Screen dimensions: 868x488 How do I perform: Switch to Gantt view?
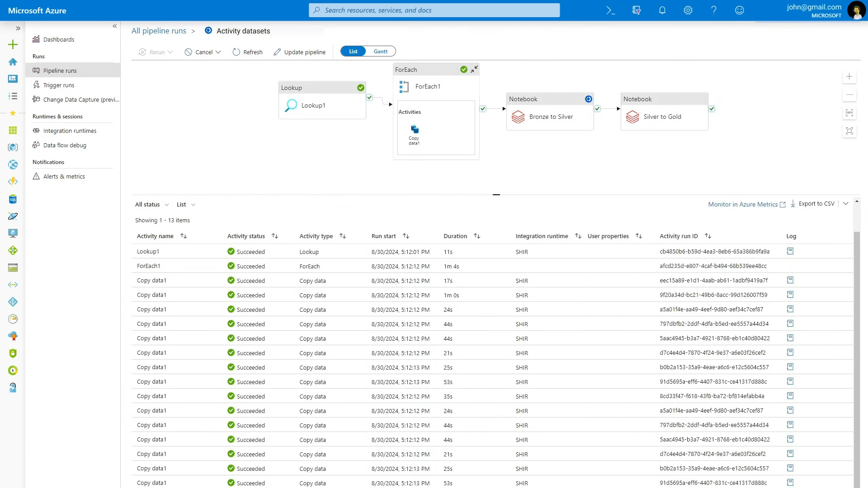tap(381, 51)
